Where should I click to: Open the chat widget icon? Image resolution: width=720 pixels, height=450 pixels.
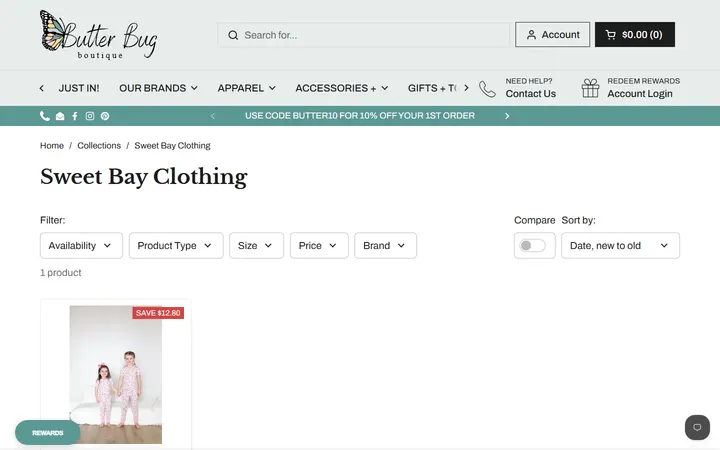click(697, 428)
